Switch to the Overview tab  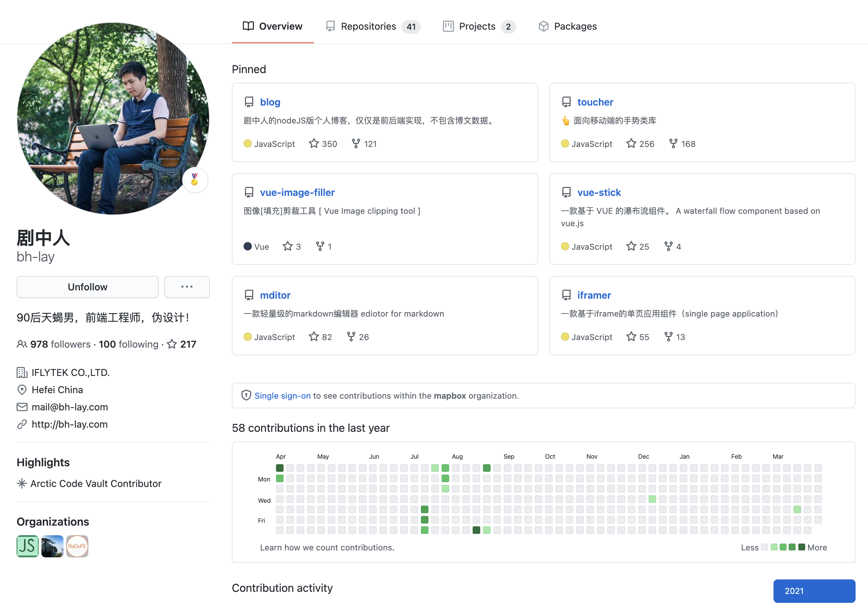pos(273,26)
